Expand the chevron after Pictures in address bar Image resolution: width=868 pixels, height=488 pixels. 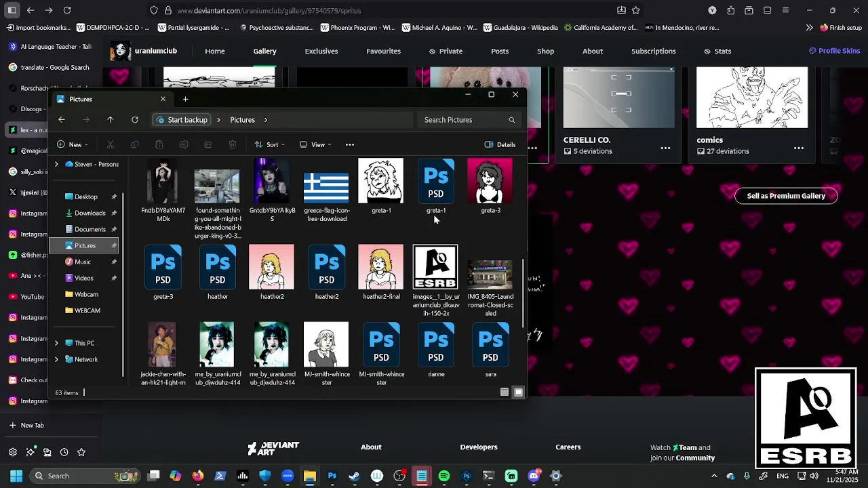pyautogui.click(x=266, y=120)
